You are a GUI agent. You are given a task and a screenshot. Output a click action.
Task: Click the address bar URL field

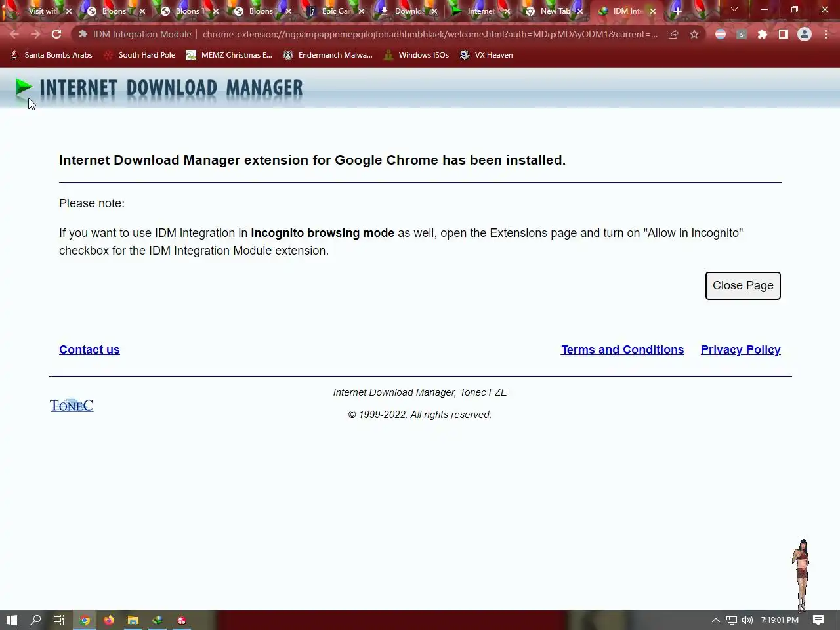pos(430,34)
